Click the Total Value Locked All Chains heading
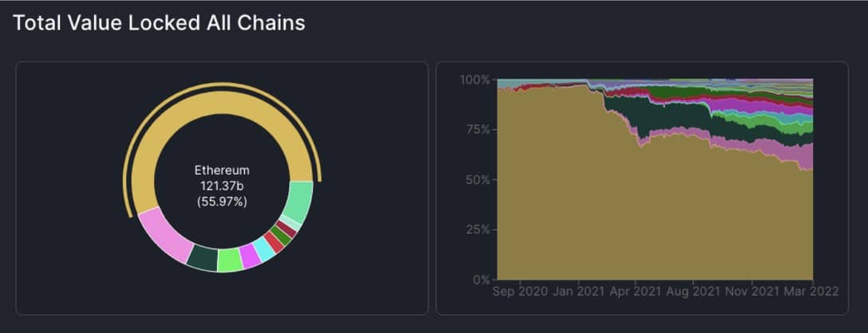Screen dimensions: 868x333 click(159, 23)
